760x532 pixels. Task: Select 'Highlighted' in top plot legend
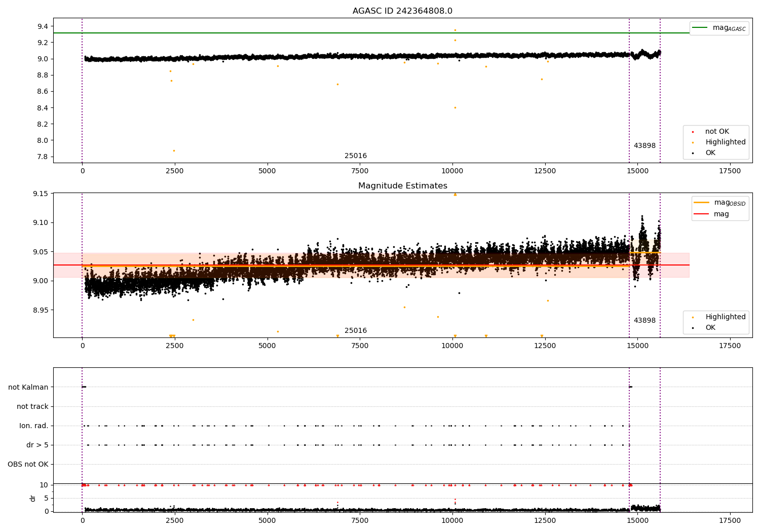coord(725,142)
